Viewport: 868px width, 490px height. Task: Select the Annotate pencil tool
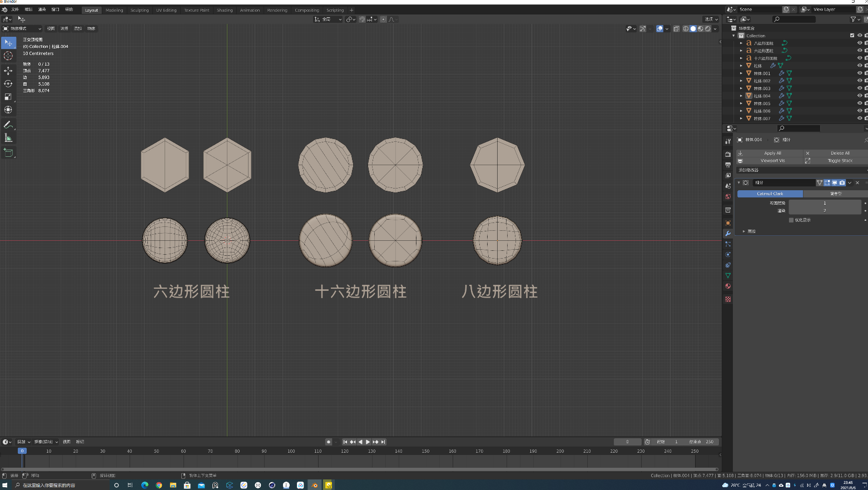8,125
